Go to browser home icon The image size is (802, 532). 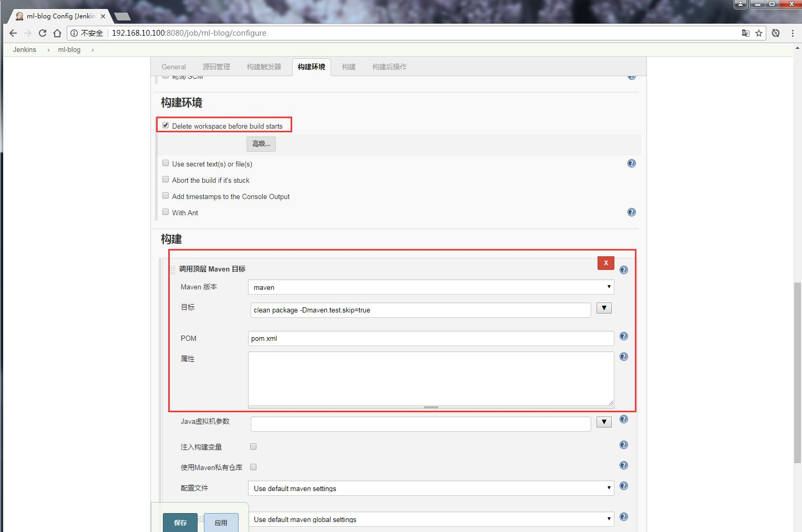coord(57,33)
